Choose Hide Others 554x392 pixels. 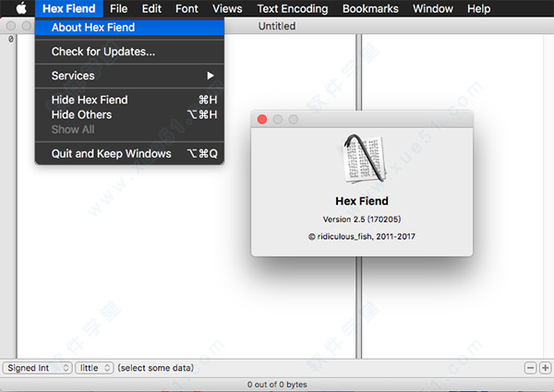click(x=129, y=114)
